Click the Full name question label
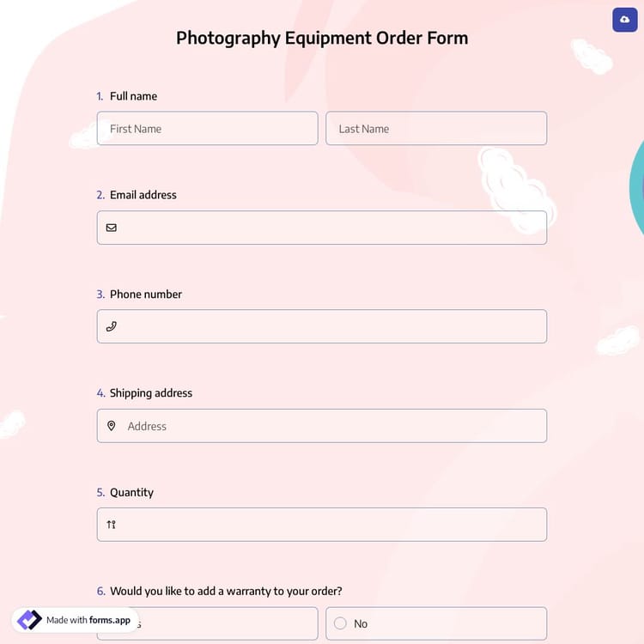The image size is (644, 644). (x=133, y=96)
